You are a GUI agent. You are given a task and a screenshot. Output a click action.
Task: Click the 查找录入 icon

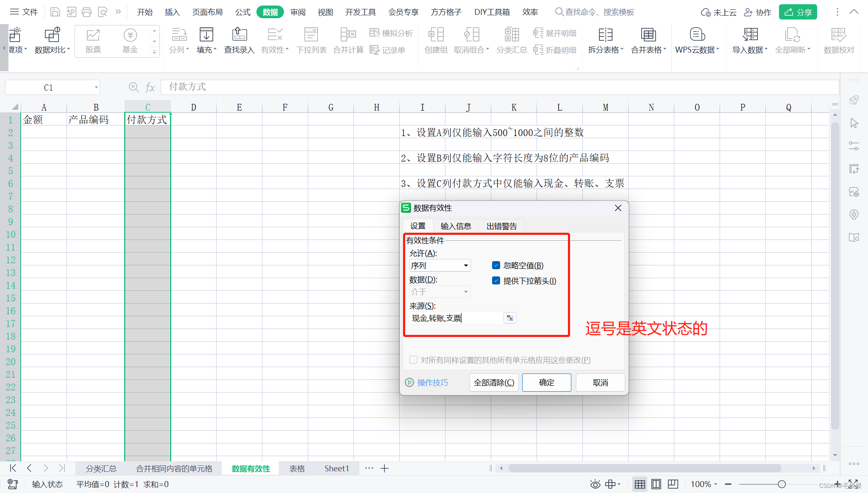pos(239,40)
